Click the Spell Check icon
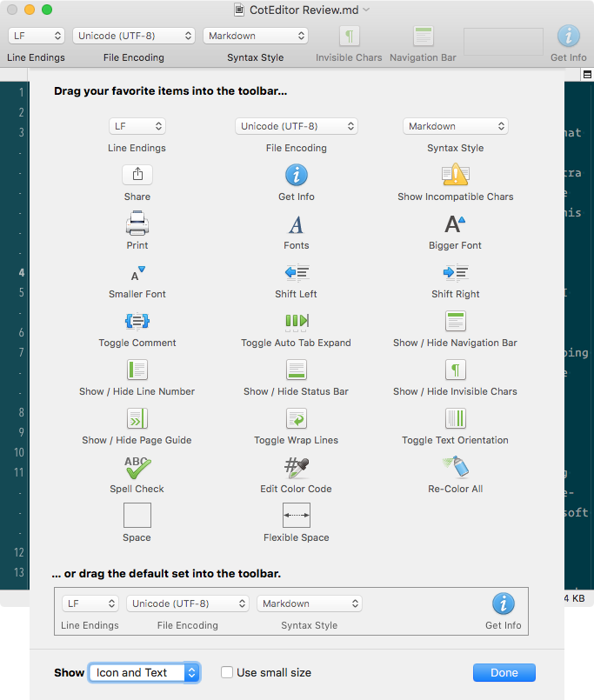The width and height of the screenshot is (594, 700). [137, 467]
